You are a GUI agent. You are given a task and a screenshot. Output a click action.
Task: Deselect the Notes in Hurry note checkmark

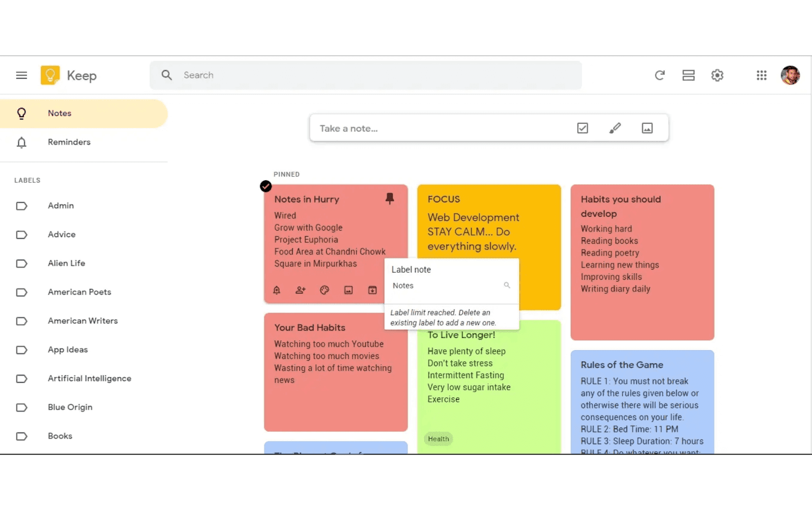(x=265, y=186)
